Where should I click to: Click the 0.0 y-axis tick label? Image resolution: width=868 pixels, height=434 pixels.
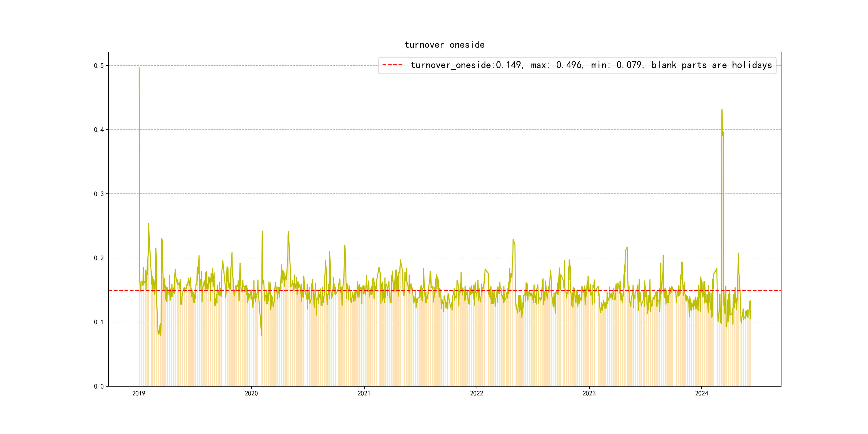99,386
